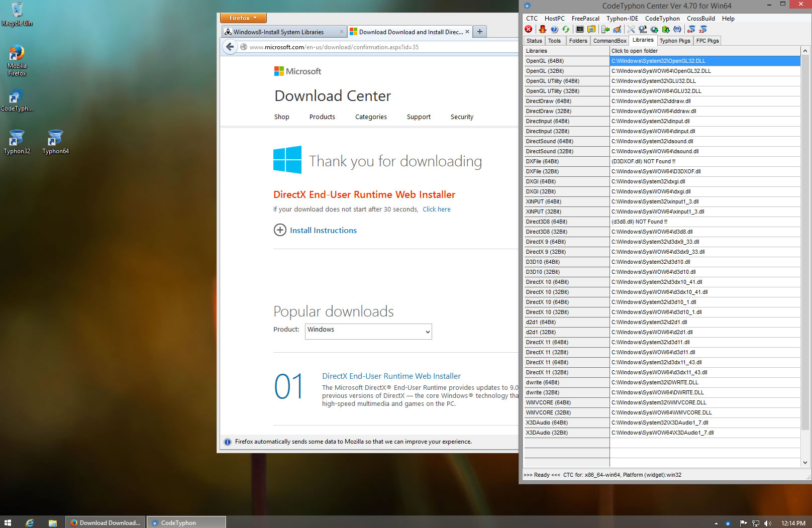Click the gear with binary digits icon
Viewport: 812px width, 528px height.
pyautogui.click(x=643, y=29)
